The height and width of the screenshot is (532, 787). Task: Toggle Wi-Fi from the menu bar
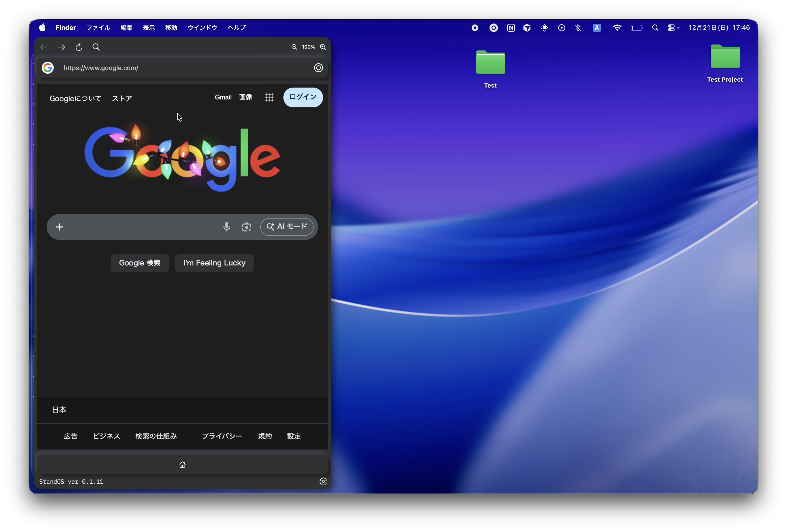(617, 27)
